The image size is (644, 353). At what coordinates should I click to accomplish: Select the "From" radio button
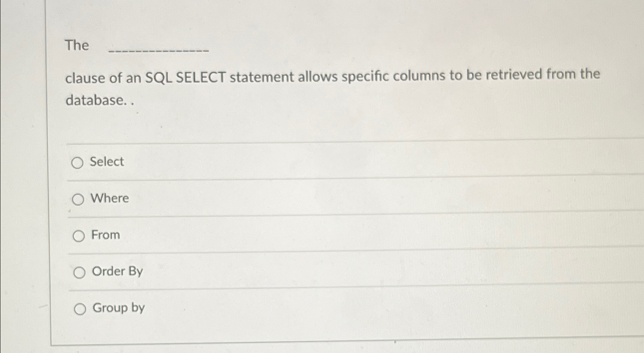tap(79, 236)
